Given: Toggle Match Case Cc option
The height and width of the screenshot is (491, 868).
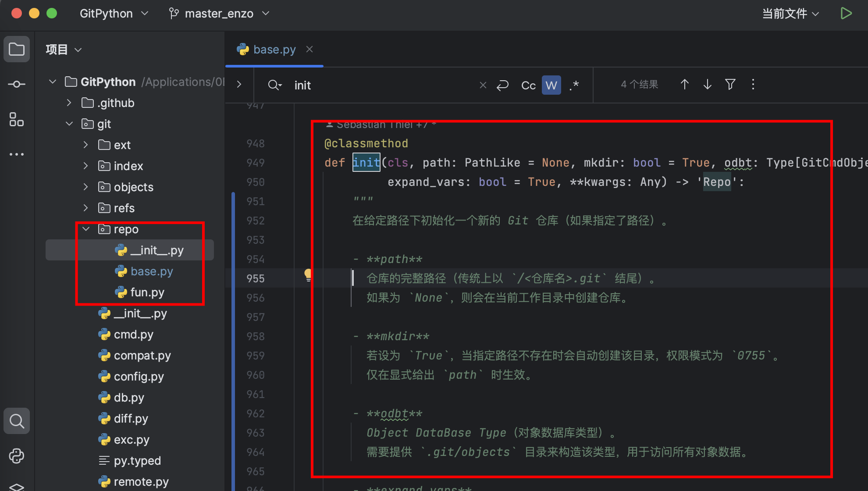Looking at the screenshot, I should pyautogui.click(x=528, y=85).
